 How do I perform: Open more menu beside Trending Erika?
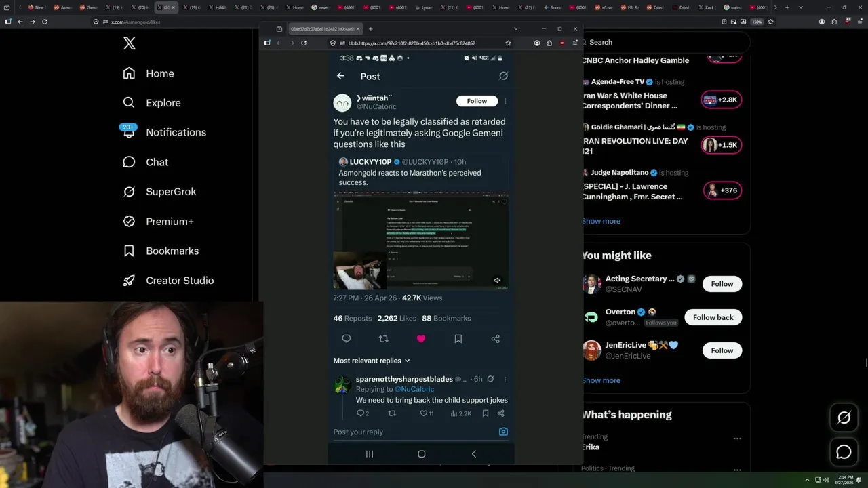(x=737, y=439)
